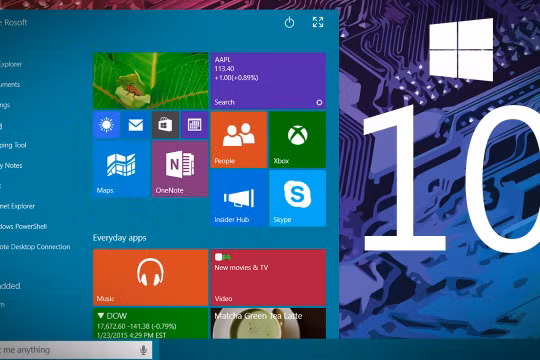Viewport: 540px width, 360px height.
Task: Launch Snipping Tool from the list
Action: coord(13,145)
